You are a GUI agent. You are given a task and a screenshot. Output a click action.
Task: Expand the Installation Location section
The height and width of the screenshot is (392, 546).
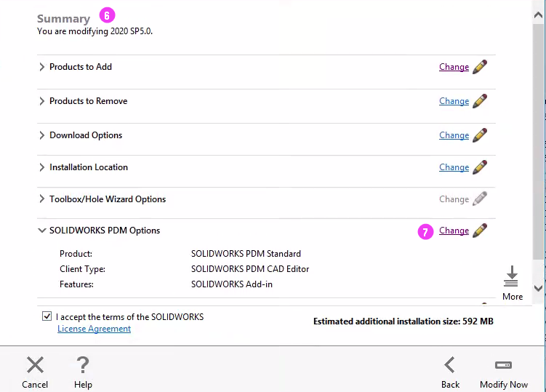pyautogui.click(x=41, y=167)
